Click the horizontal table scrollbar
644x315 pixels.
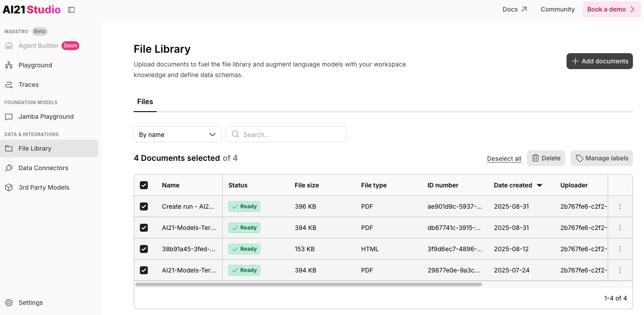coord(309,284)
